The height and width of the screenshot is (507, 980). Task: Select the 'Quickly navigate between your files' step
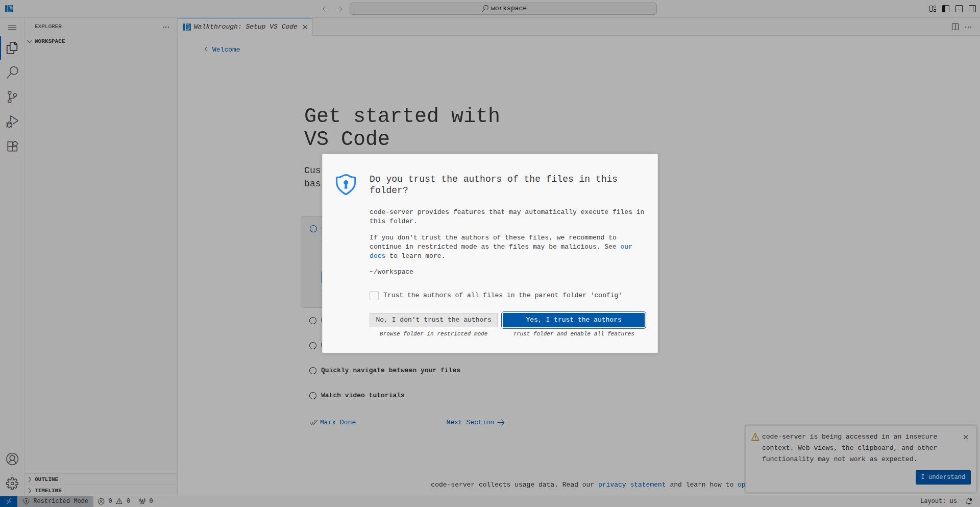(390, 370)
